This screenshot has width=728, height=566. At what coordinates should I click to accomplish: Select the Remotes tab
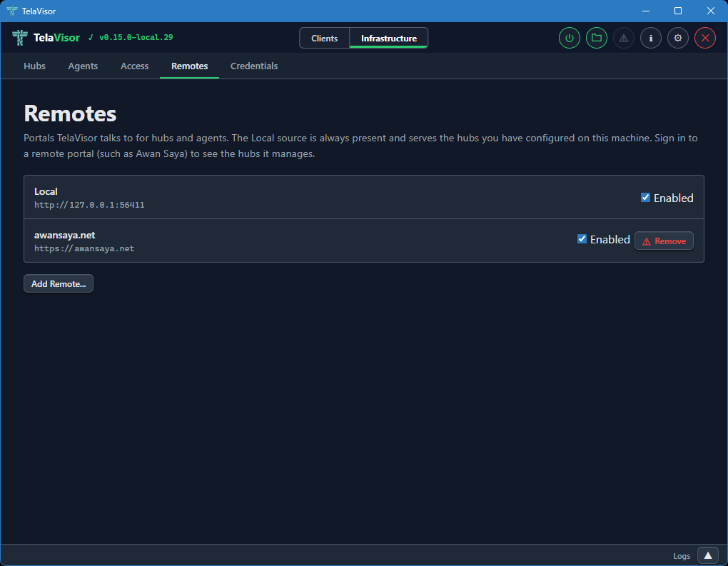point(189,66)
